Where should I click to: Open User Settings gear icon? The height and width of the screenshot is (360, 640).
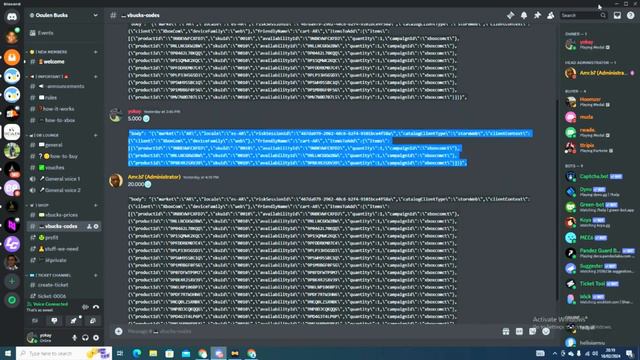(x=96, y=338)
